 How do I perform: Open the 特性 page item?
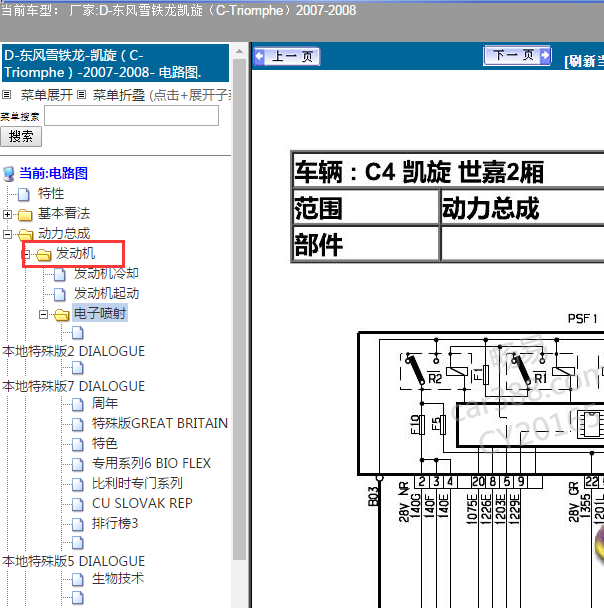51,193
